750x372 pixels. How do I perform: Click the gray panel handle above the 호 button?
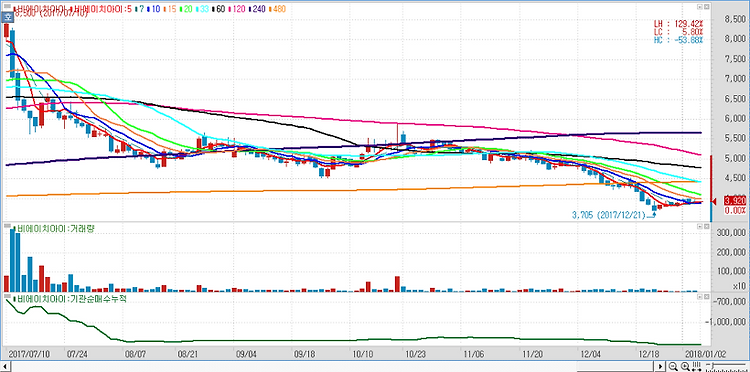[x=7, y=6]
